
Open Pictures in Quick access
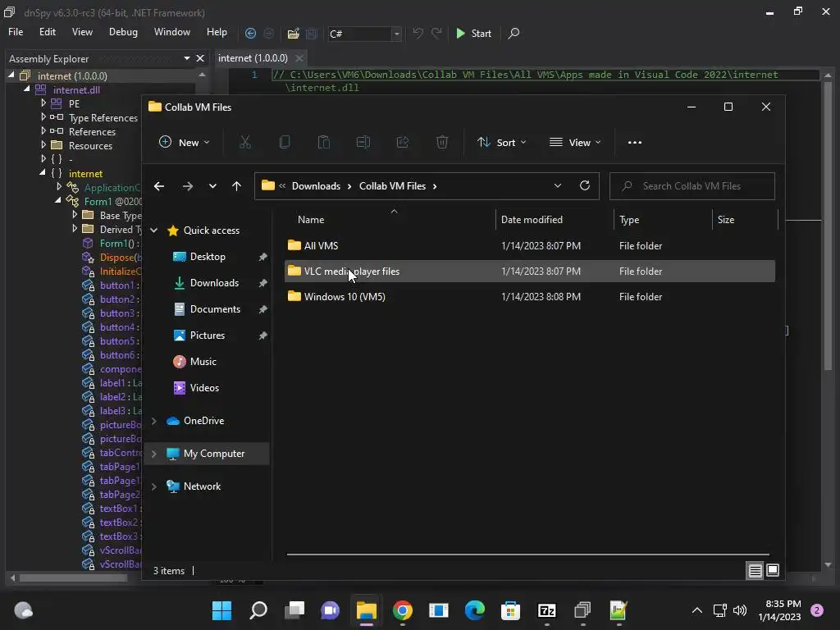[208, 336]
